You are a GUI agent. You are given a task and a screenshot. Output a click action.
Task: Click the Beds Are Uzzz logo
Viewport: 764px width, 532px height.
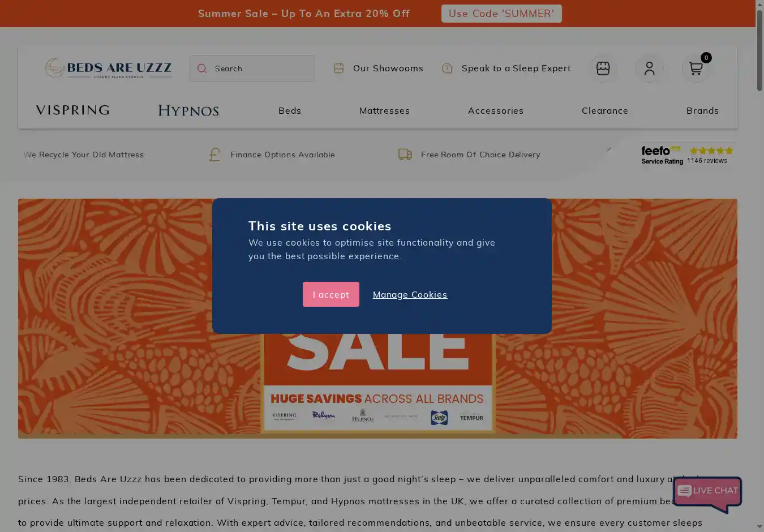tap(109, 68)
